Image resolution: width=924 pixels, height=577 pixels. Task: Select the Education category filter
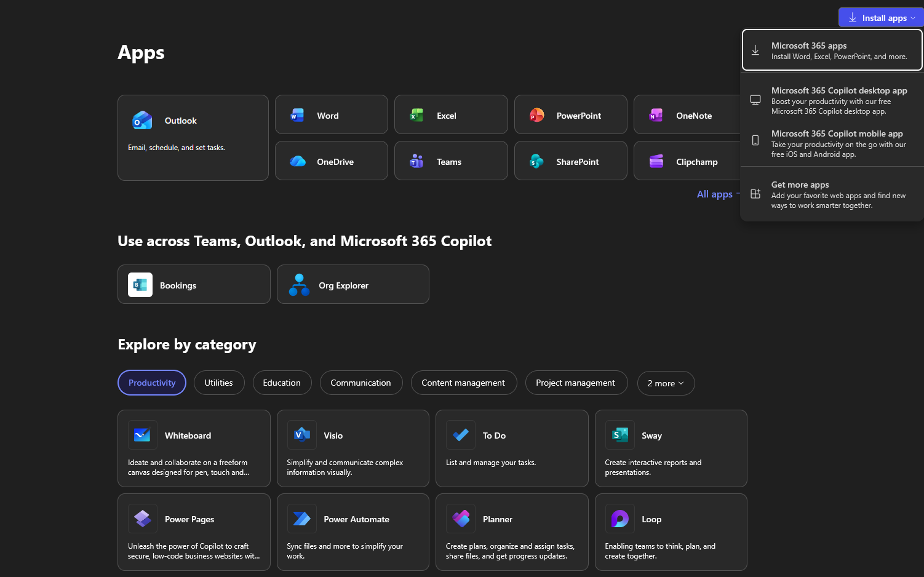point(282,383)
